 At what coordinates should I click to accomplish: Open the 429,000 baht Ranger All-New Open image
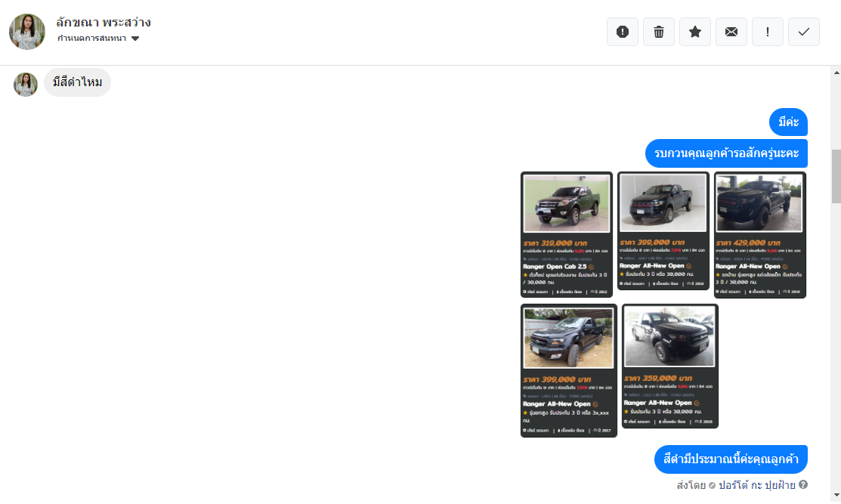click(x=760, y=234)
